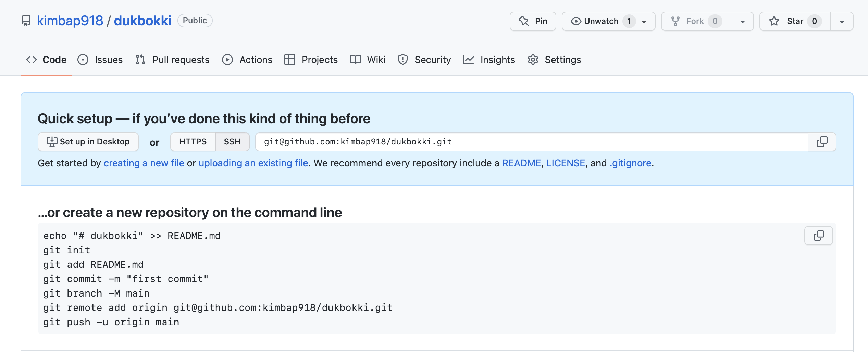Image resolution: width=868 pixels, height=352 pixels.
Task: Switch to the Code tab
Action: point(46,60)
